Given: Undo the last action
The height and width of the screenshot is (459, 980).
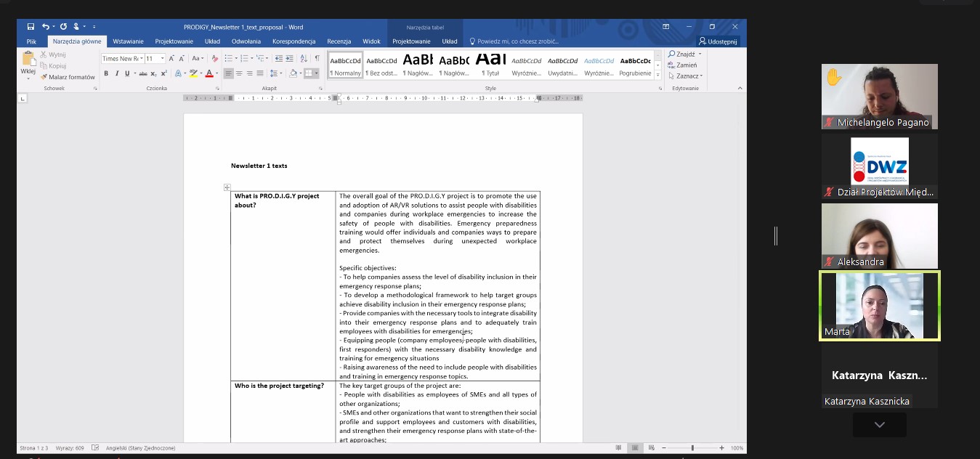Looking at the screenshot, I should pos(46,27).
